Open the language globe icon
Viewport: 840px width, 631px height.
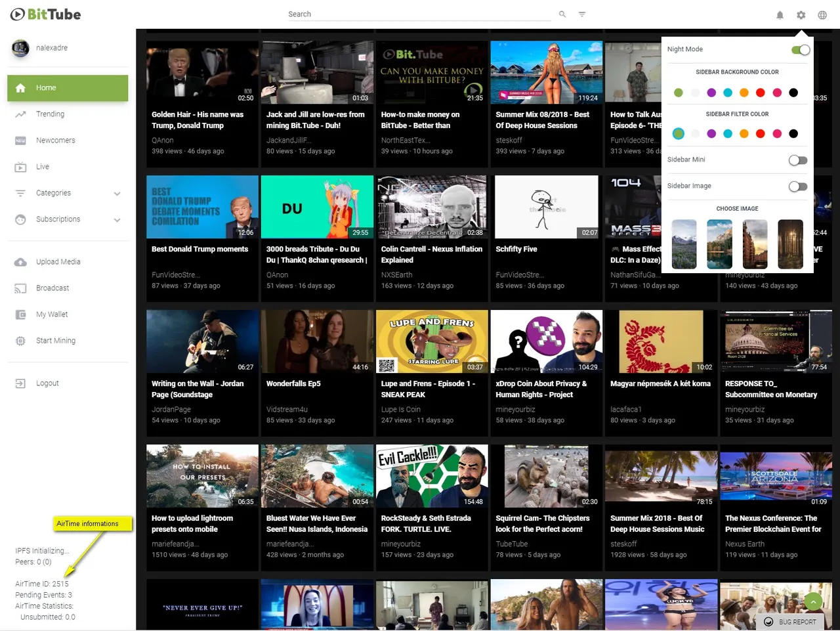click(822, 14)
